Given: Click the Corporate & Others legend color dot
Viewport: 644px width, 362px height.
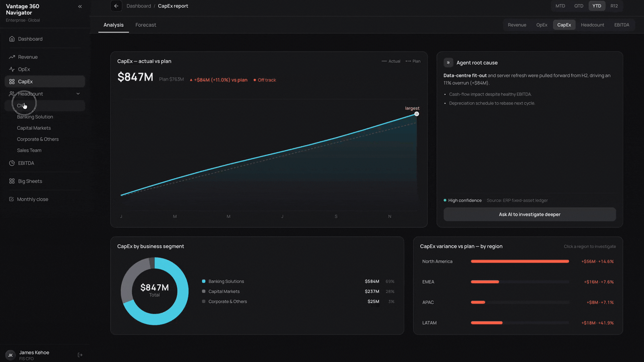Looking at the screenshot, I should tap(204, 301).
